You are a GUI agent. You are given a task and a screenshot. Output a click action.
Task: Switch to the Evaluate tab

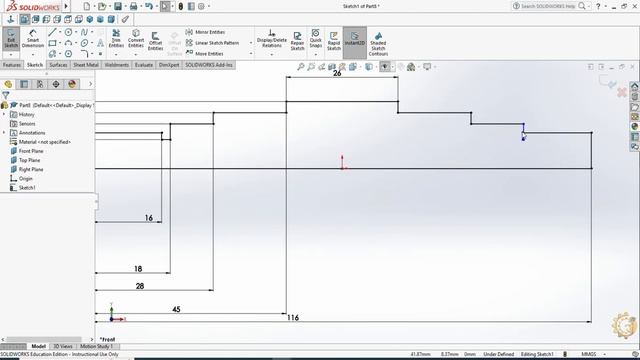tap(144, 65)
